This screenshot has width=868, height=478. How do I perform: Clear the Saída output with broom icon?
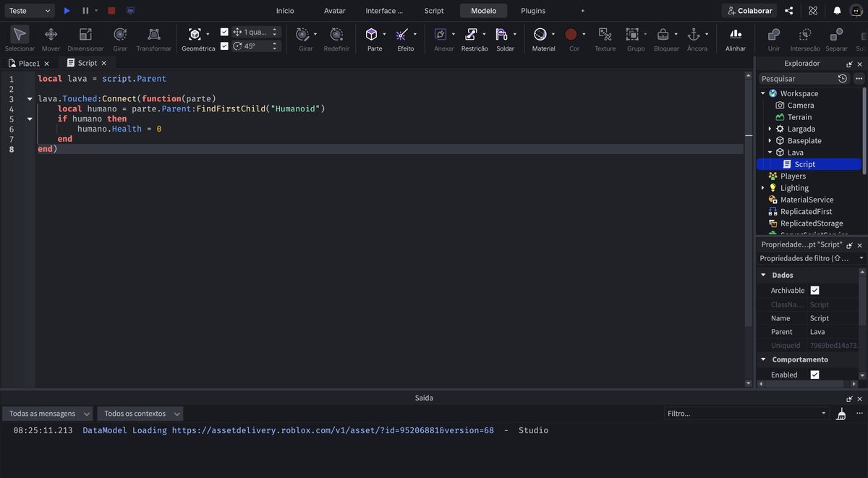click(x=841, y=414)
